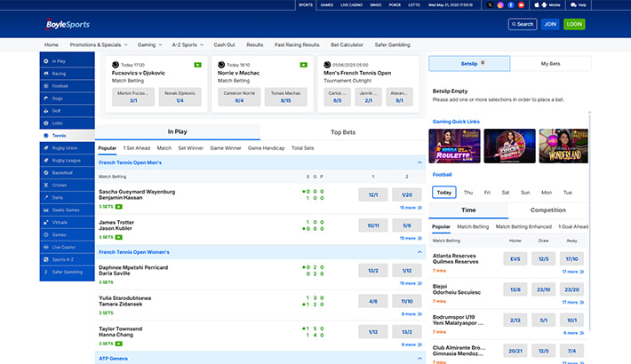Show 15 more markets for Gueymard Wayenburg match
This screenshot has height=364, width=631.
411,208
